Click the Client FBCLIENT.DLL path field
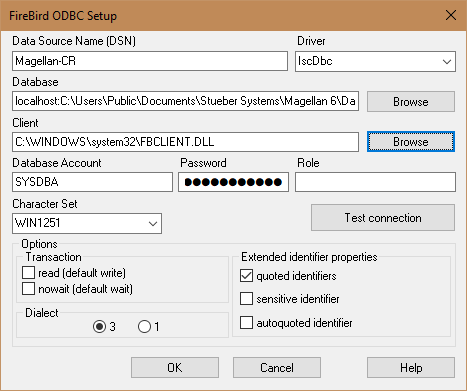Viewport: 467px width, 391px height. click(x=185, y=142)
